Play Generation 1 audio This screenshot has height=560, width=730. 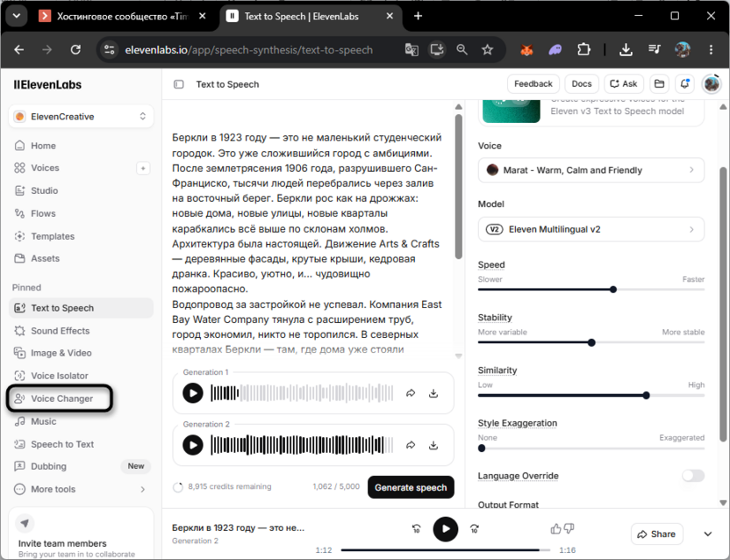(x=193, y=392)
